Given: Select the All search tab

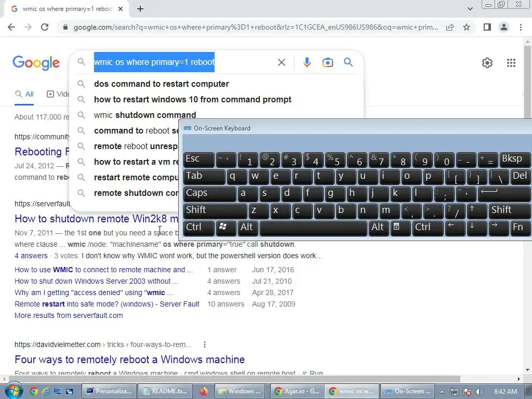Looking at the screenshot, I should click(x=24, y=94).
